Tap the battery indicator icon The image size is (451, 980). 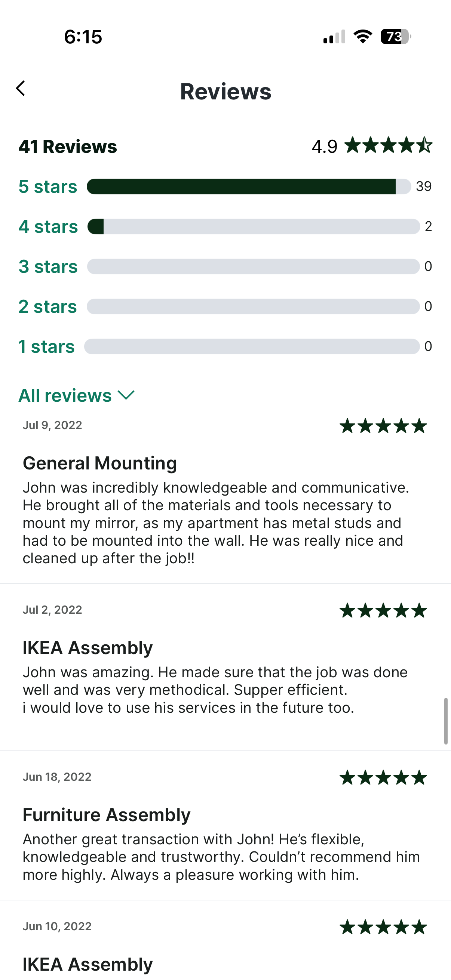pos(396,37)
